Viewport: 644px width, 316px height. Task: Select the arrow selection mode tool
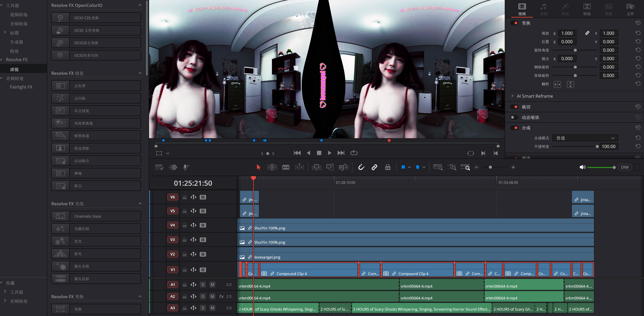pos(259,167)
